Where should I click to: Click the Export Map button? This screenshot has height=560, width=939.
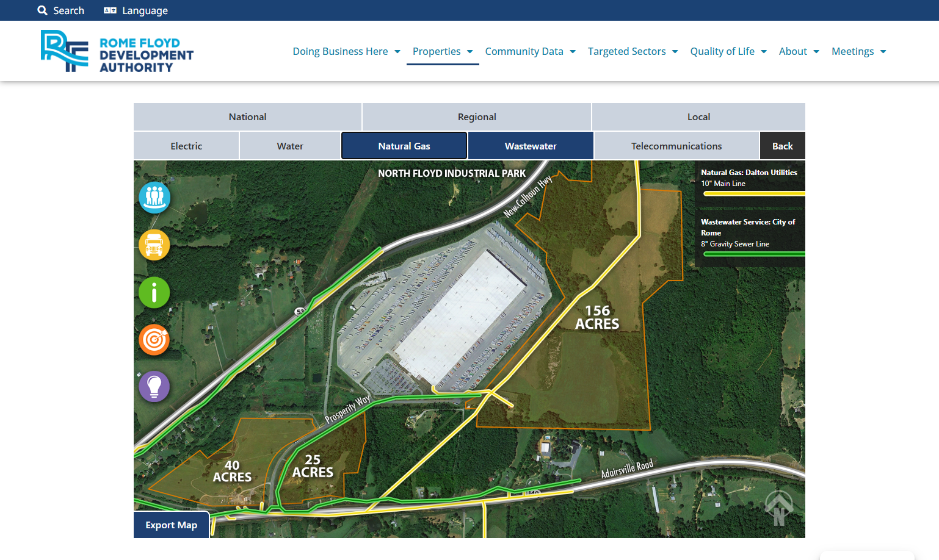coord(172,525)
